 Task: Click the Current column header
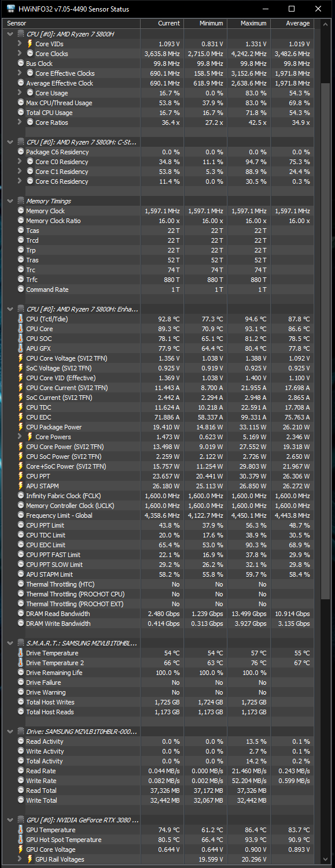pyautogui.click(x=162, y=23)
